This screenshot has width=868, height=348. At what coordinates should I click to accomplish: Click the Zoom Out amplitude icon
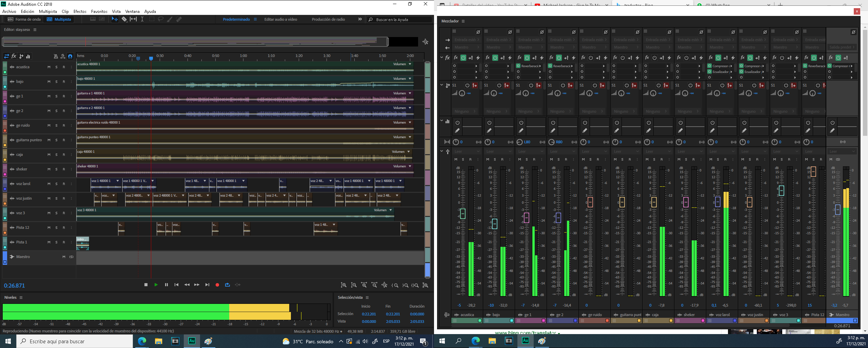click(354, 285)
